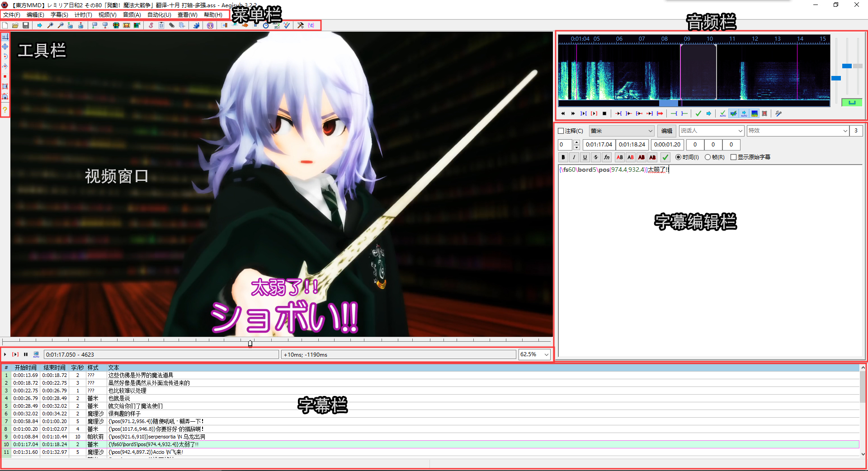Select the 帧(R) frame radio button

(708, 157)
